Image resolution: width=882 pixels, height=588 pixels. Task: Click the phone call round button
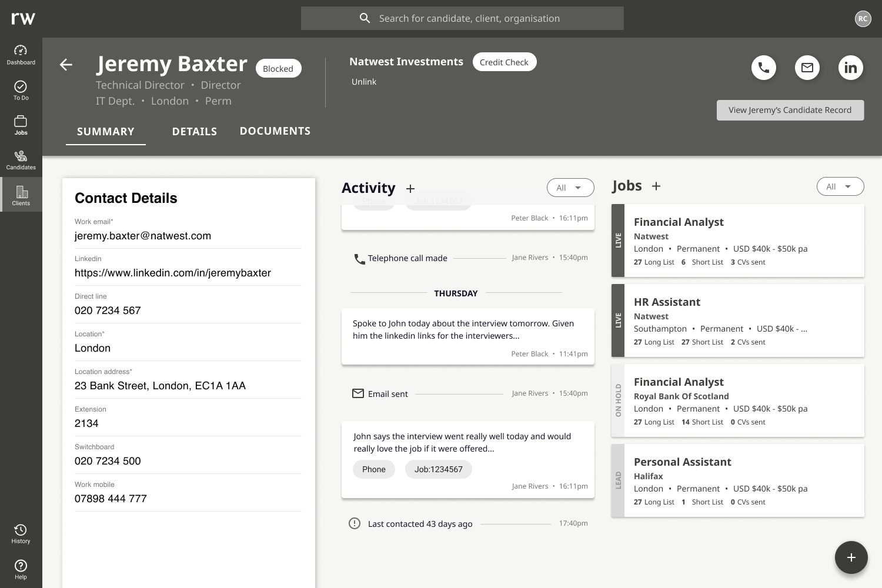coord(764,68)
